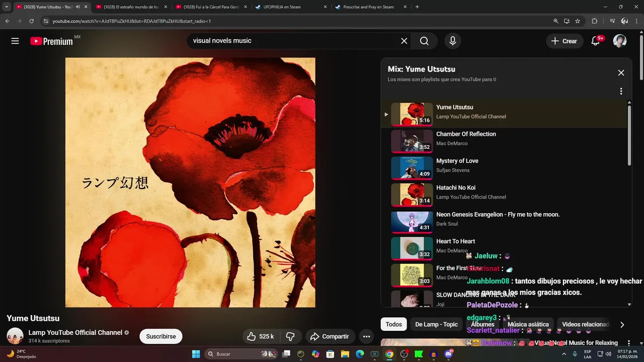Open ESP LAA language indicator
This screenshot has height=362, width=644.
coord(588,354)
